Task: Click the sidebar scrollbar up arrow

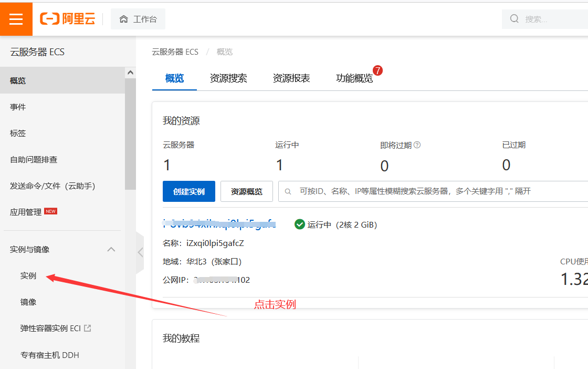Action: [x=131, y=73]
